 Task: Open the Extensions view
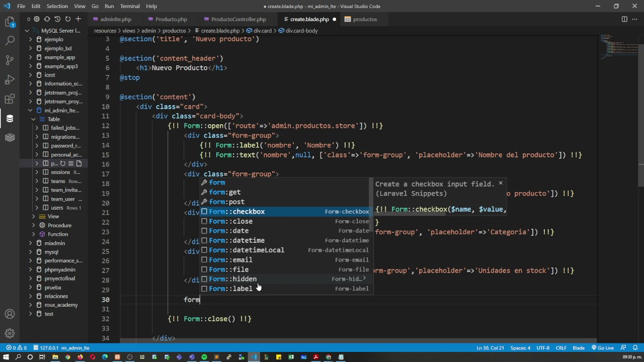click(x=10, y=99)
